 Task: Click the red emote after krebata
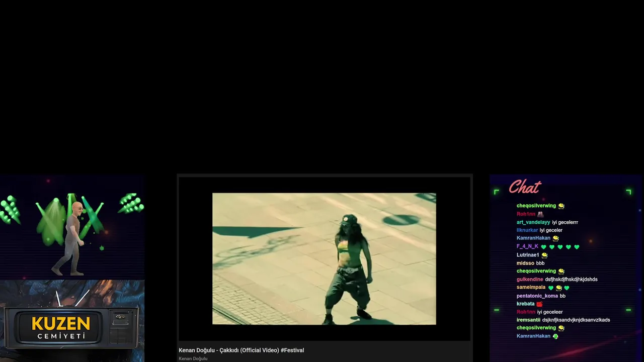coord(539,304)
